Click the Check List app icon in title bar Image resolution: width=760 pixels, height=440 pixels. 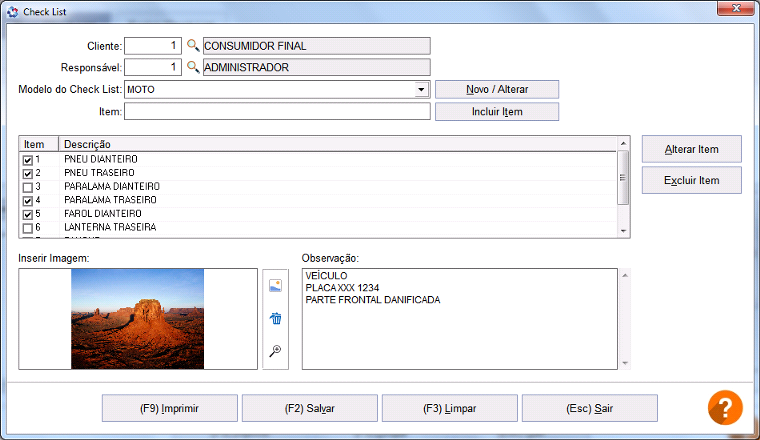pyautogui.click(x=12, y=12)
